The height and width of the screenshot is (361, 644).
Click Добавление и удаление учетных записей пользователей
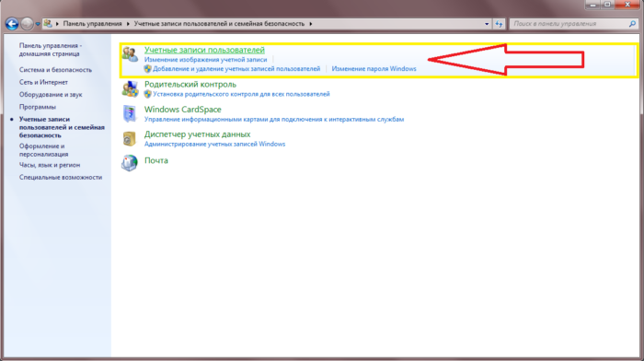click(236, 69)
